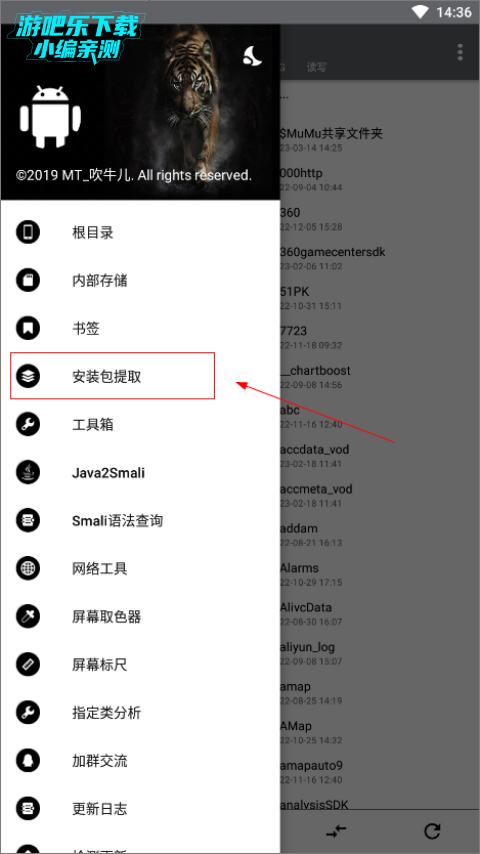Start 屏幕取色器 color picker
Screen dimensions: 480x854
pos(106,617)
